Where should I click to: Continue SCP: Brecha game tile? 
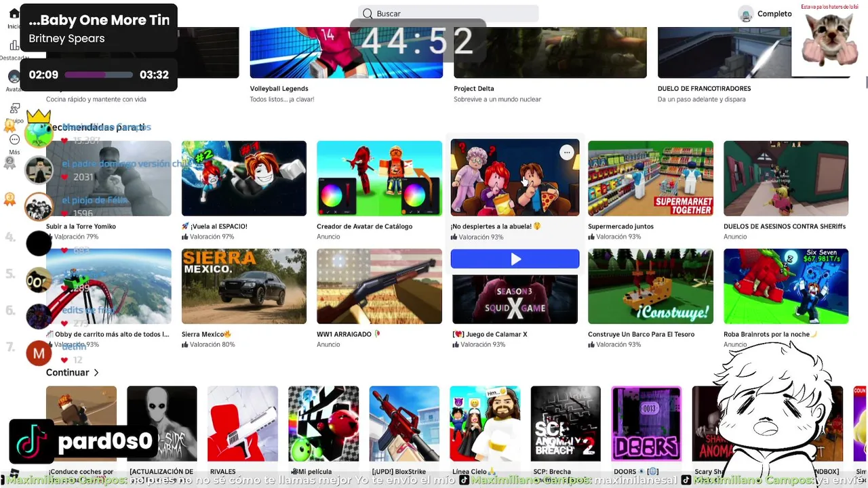point(566,424)
